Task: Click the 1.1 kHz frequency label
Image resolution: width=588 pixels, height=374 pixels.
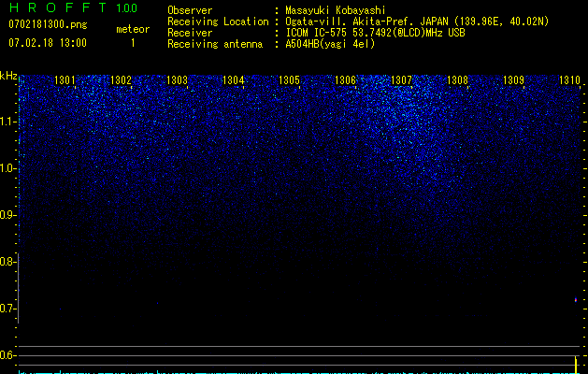Action: (7, 122)
